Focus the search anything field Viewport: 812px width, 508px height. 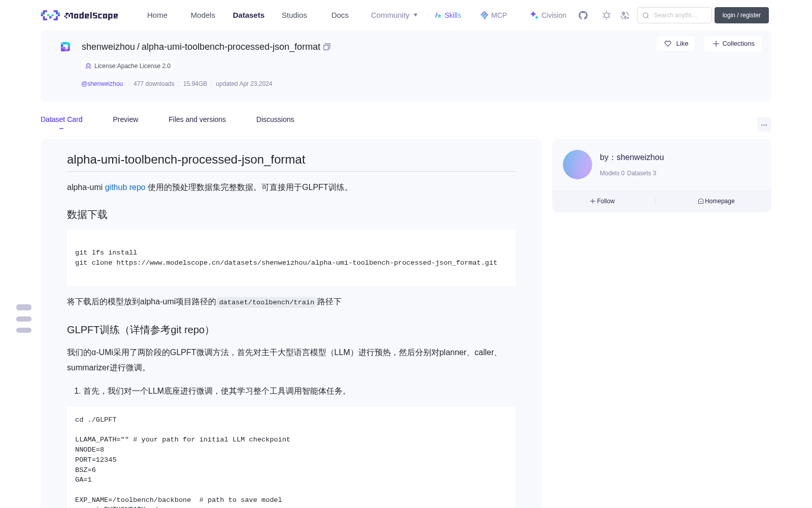[x=674, y=15]
